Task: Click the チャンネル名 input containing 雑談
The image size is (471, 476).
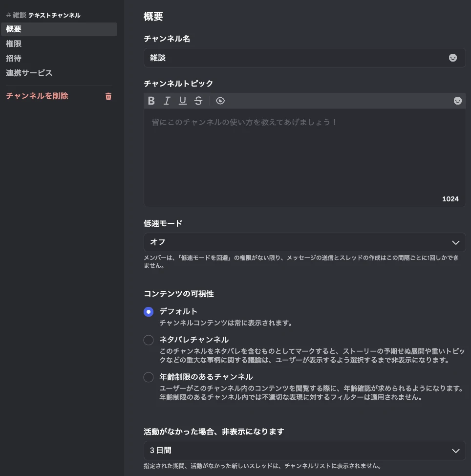Action: 305,58
